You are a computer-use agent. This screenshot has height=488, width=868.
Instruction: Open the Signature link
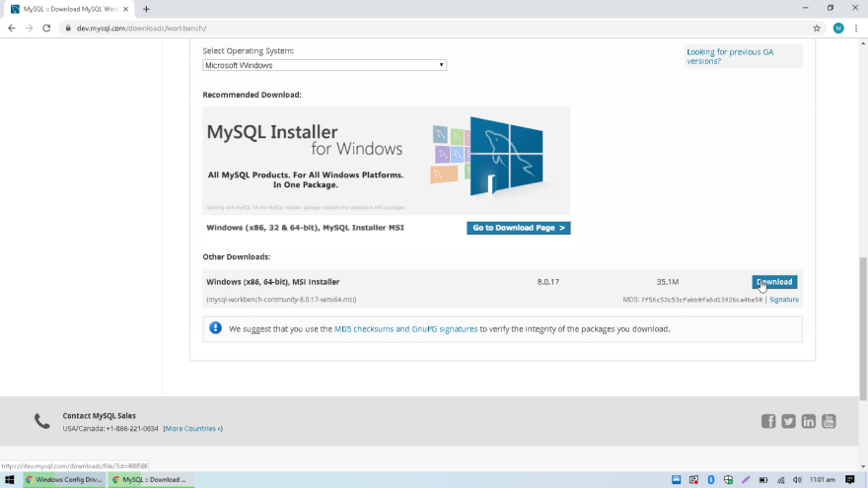pos(784,300)
